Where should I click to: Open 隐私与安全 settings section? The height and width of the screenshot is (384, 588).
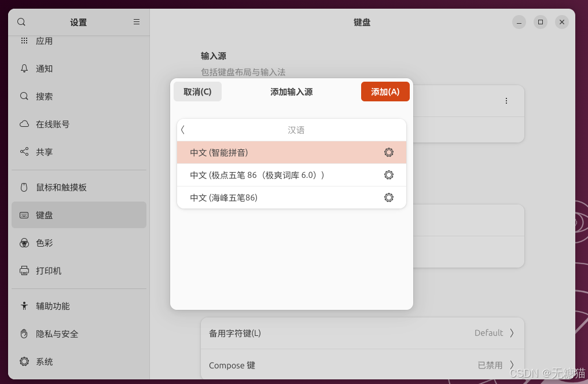pos(79,334)
